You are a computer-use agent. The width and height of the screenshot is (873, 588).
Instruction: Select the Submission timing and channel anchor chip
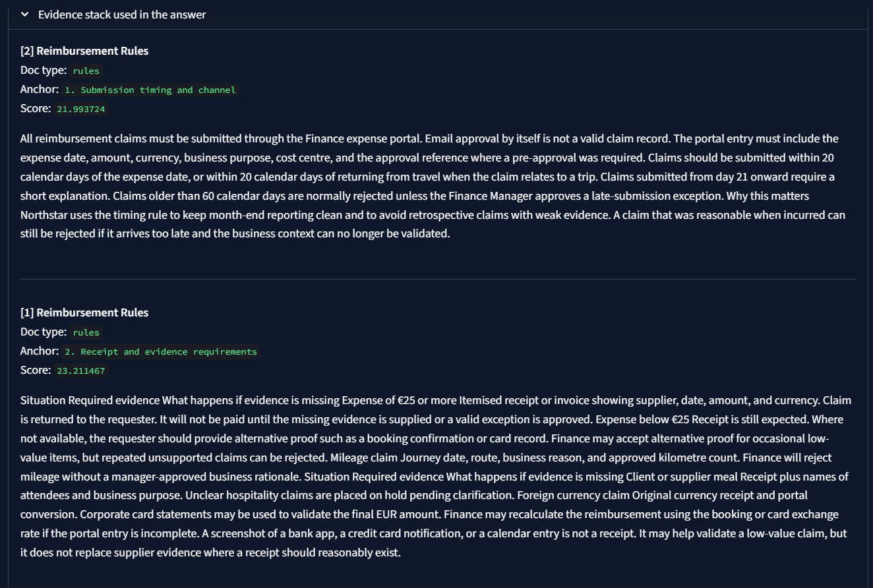tap(150, 90)
